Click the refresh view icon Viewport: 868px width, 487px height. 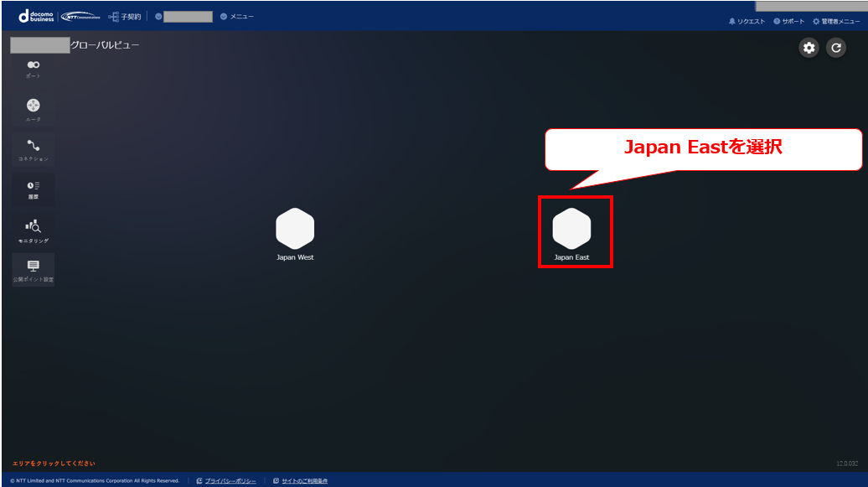tap(836, 48)
